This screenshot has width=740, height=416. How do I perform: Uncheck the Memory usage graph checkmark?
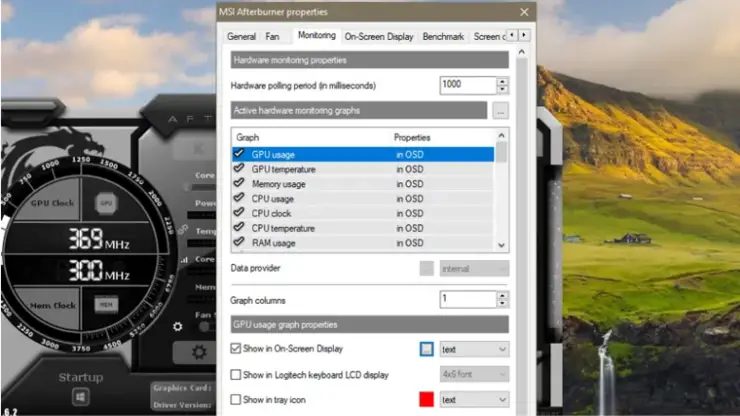239,183
